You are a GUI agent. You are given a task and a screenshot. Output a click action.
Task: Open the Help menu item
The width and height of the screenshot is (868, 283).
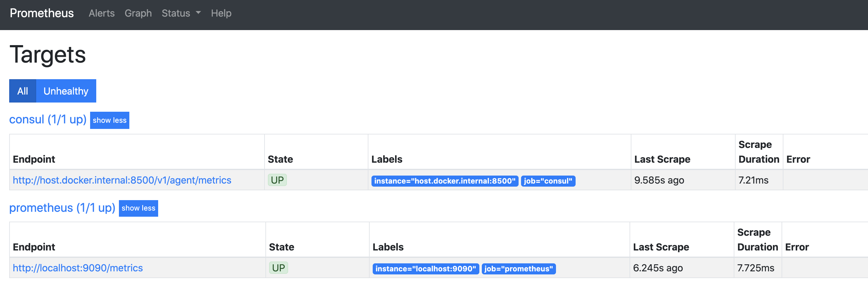coord(221,13)
